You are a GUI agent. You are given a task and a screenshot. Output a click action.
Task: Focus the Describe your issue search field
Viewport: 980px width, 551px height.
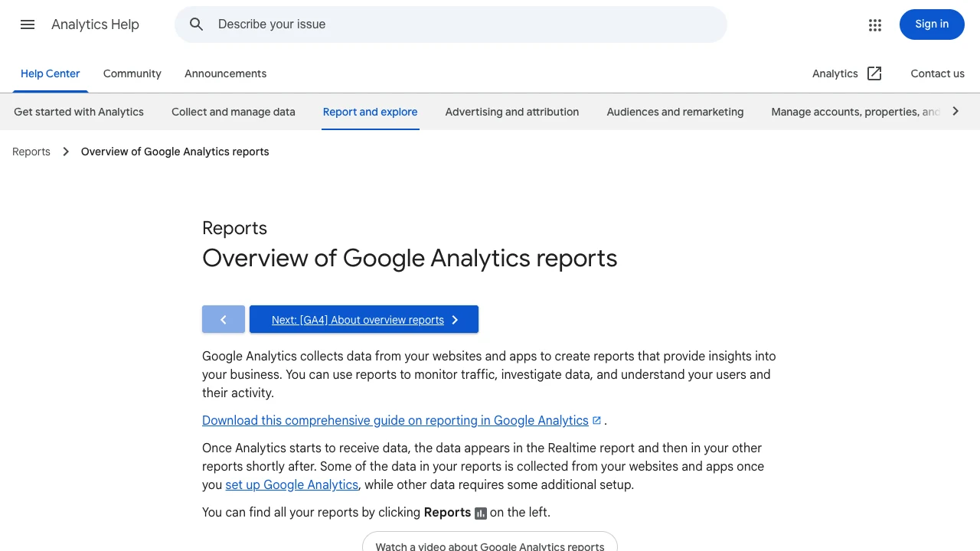point(450,24)
